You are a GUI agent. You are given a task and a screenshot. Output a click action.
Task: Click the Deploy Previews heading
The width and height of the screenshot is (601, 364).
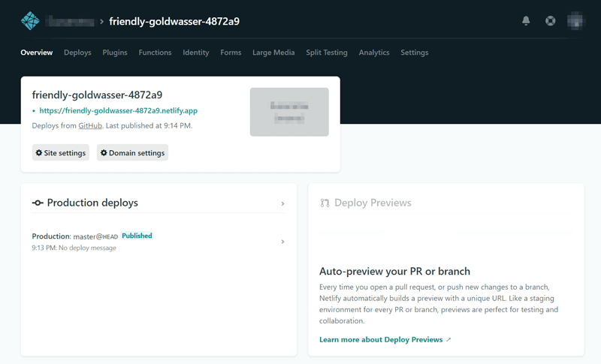373,203
